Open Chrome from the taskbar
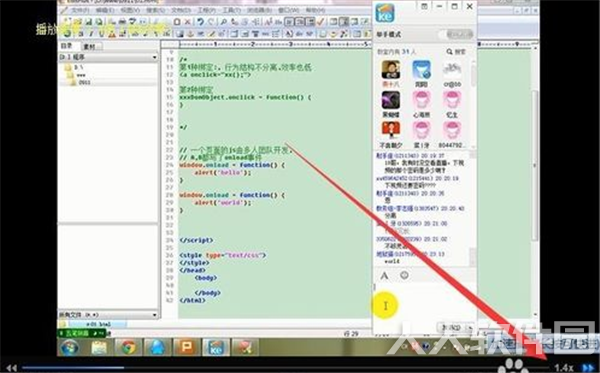This screenshot has width=600, height=373. (128, 347)
